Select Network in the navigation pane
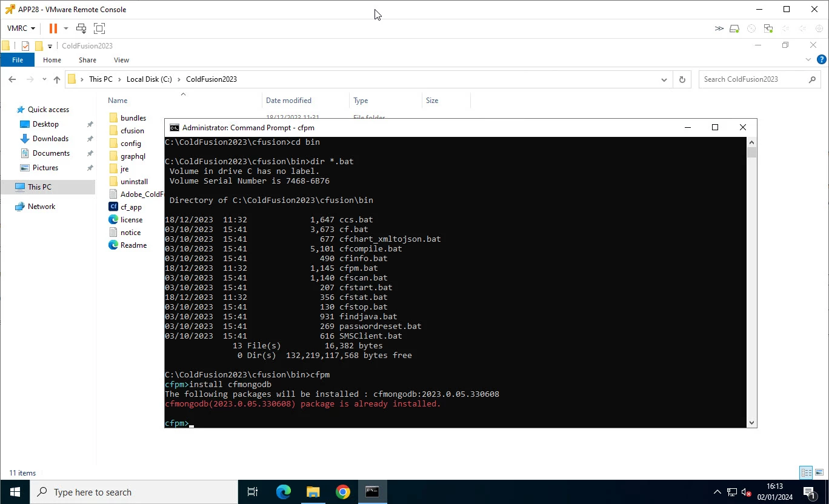Image resolution: width=829 pixels, height=504 pixels. point(41,207)
